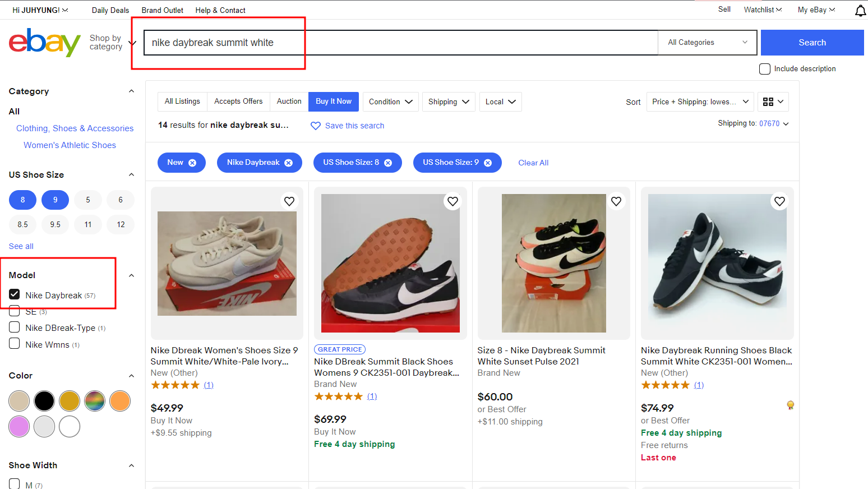This screenshot has width=868, height=489.
Task: Remove US Shoe Size: 8 filter chip
Action: (x=388, y=163)
